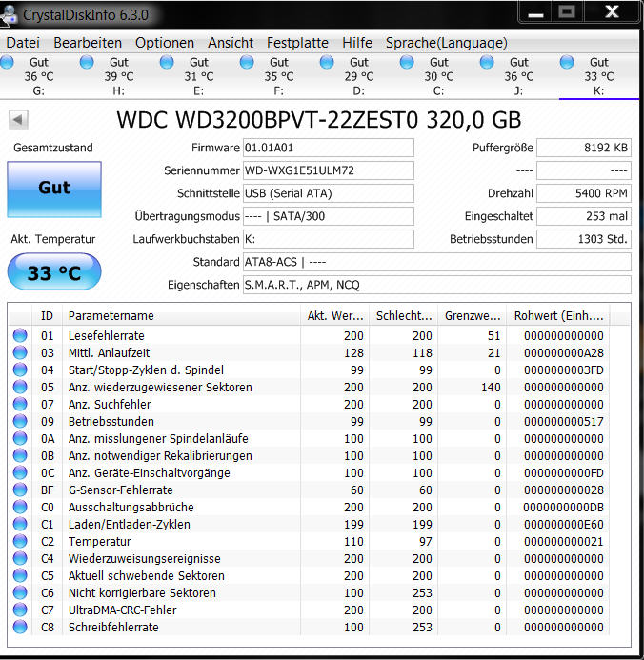The image size is (644, 660).
Task: Click the Übertragungsmodus field with SATA/300
Action: [x=329, y=216]
